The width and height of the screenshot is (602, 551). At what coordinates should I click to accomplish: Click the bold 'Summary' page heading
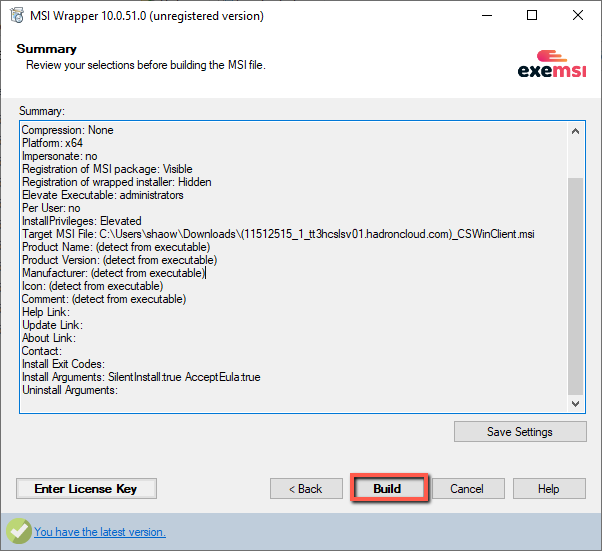[46, 49]
